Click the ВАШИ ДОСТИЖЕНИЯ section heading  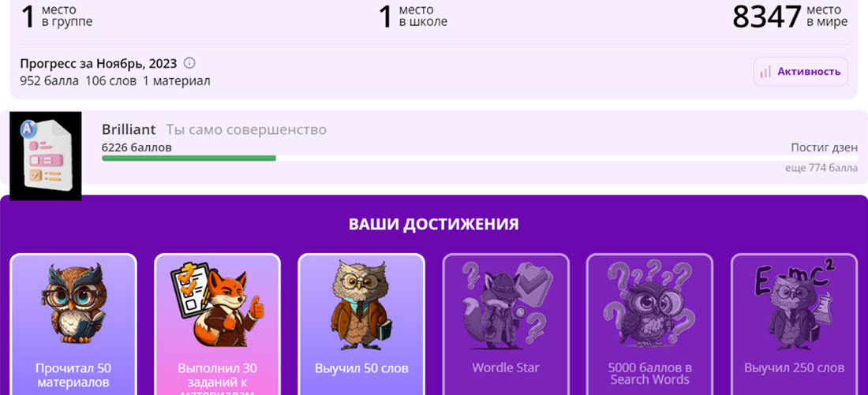pyautogui.click(x=434, y=224)
